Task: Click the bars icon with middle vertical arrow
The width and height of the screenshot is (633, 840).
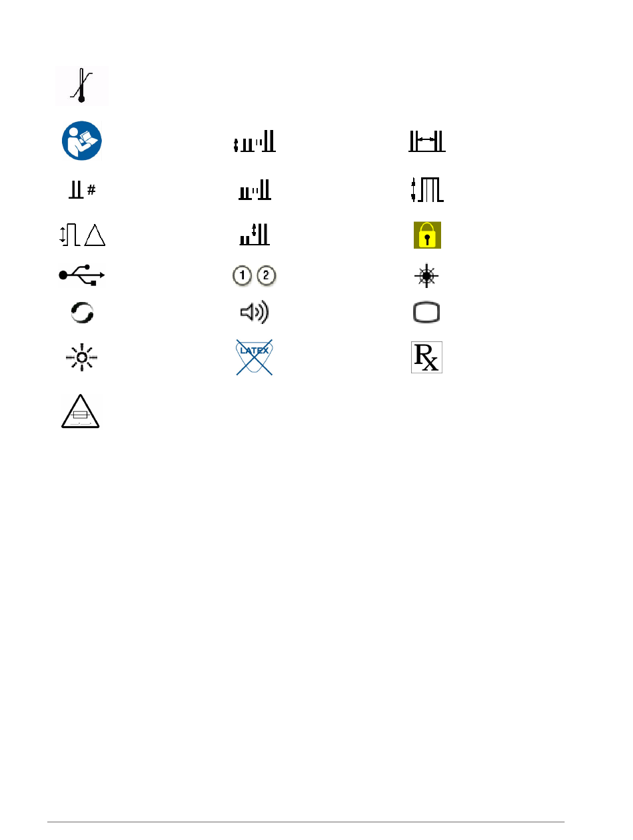Action: point(255,234)
